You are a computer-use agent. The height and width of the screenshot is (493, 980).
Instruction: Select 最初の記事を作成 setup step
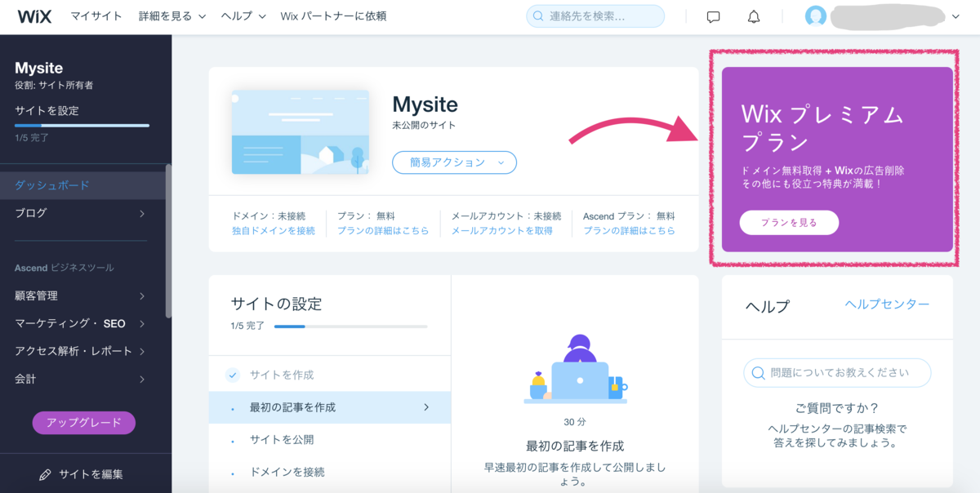330,407
